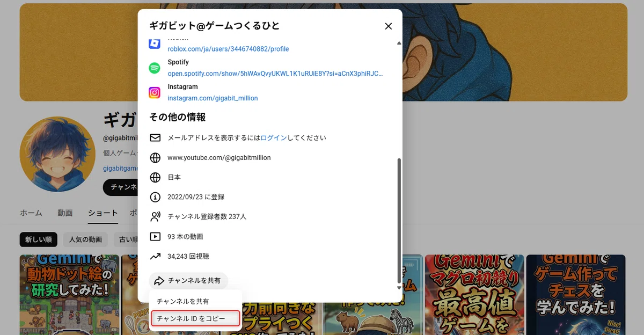The width and height of the screenshot is (644, 335).
Task: Click the dialog title ギガビット@ゲームつくるひと
Action: tap(215, 26)
